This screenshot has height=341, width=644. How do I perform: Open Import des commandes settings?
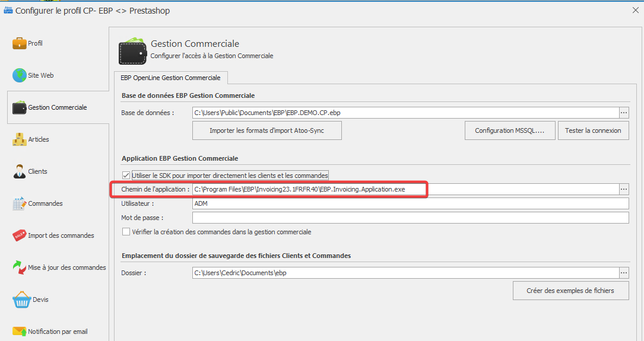(61, 235)
